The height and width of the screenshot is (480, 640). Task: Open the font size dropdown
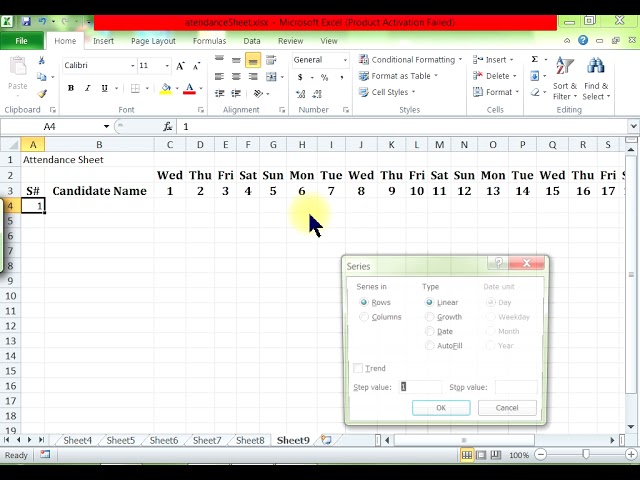point(167,66)
